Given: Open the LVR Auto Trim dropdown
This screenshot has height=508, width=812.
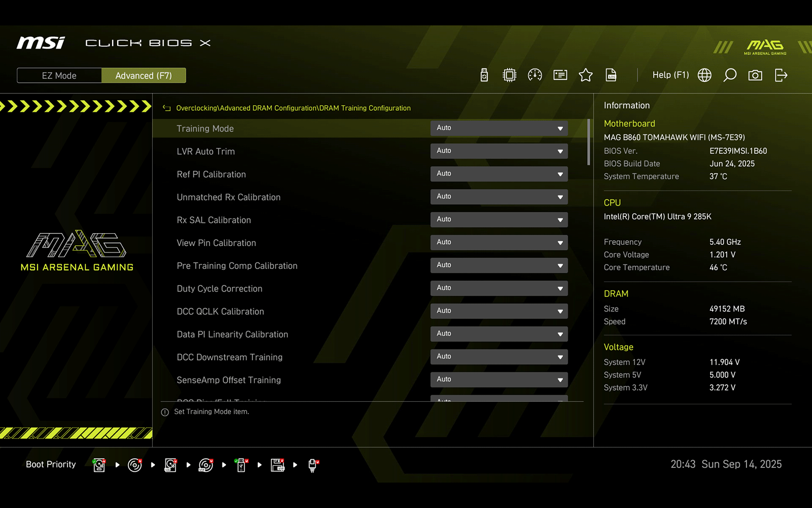Looking at the screenshot, I should (499, 151).
